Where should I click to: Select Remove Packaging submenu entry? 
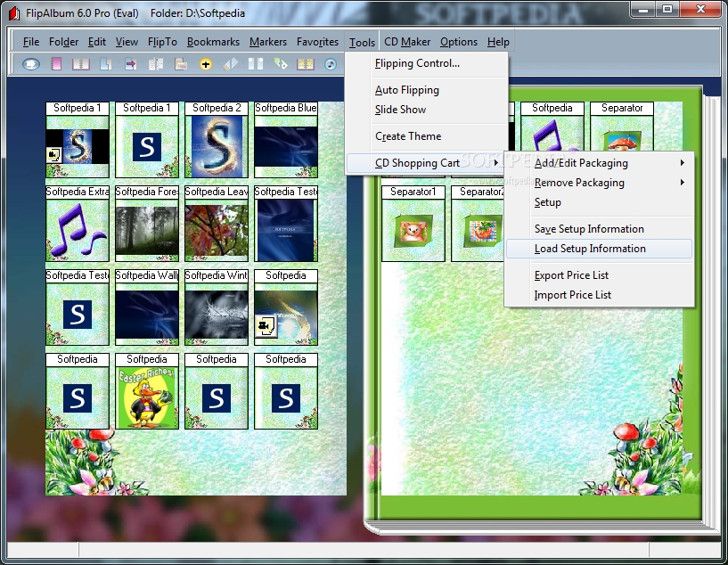click(600, 183)
